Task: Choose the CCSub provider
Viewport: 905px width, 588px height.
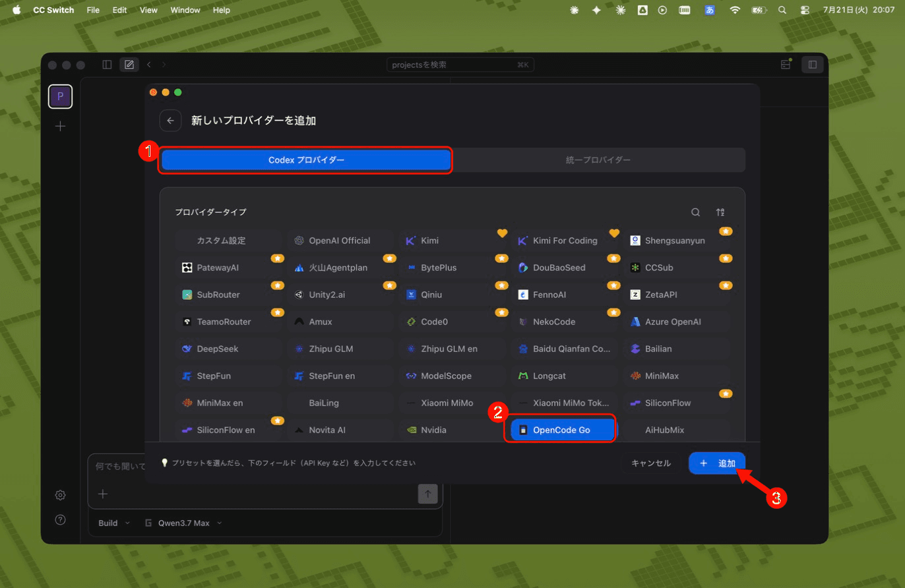Action: pos(677,268)
